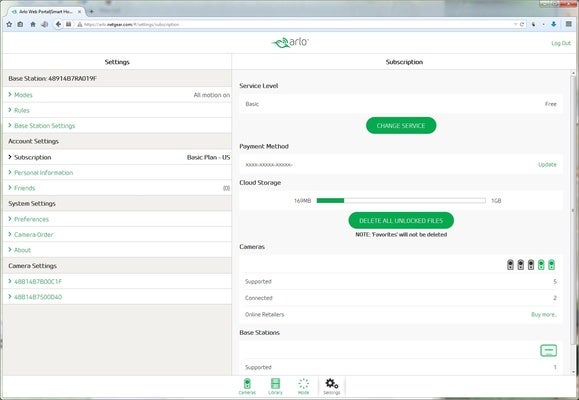Open the bookmarks list icon in toolbar

(20, 24)
